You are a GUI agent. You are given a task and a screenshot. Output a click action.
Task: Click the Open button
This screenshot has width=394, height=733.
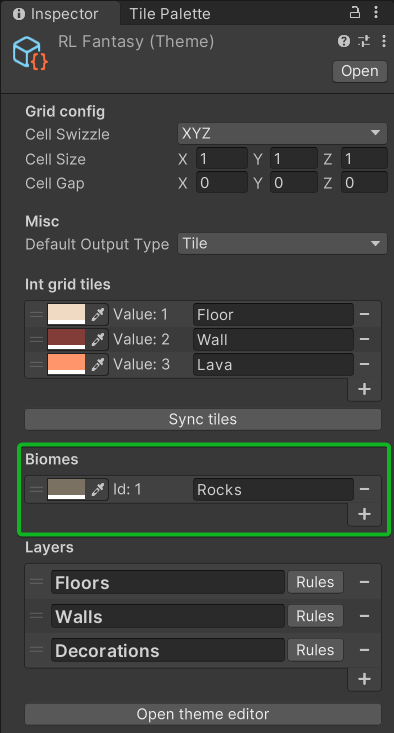(359, 71)
